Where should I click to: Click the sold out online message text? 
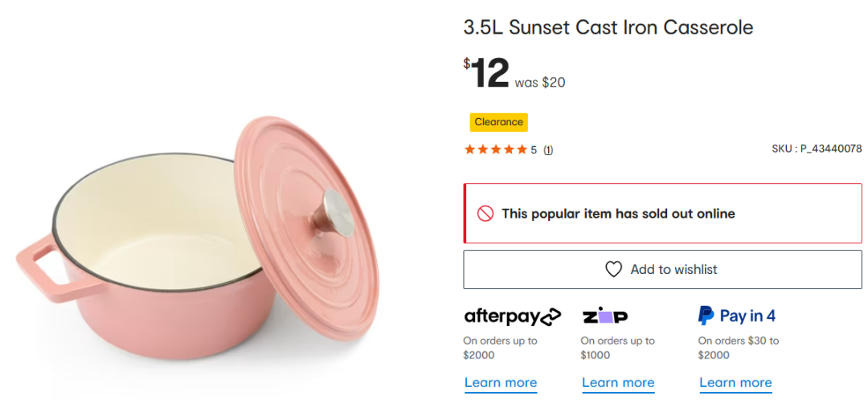click(x=618, y=214)
